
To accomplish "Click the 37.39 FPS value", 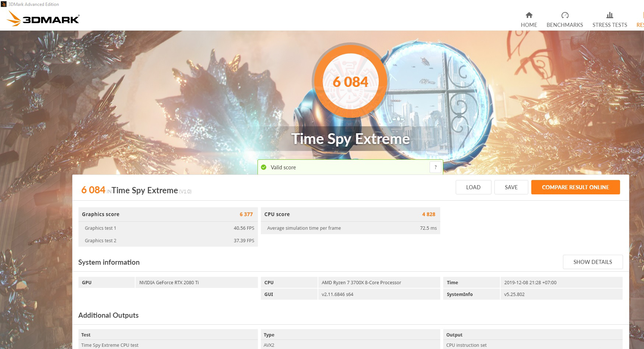I will coord(244,240).
